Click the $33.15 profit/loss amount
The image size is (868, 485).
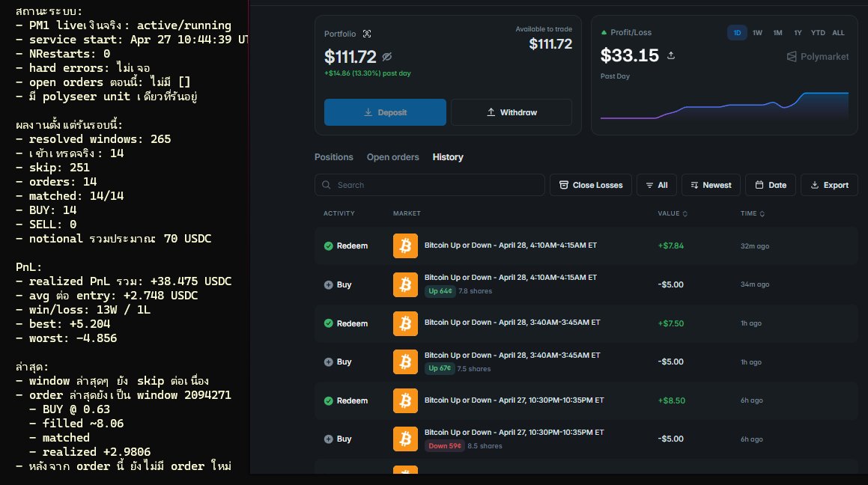pos(629,55)
